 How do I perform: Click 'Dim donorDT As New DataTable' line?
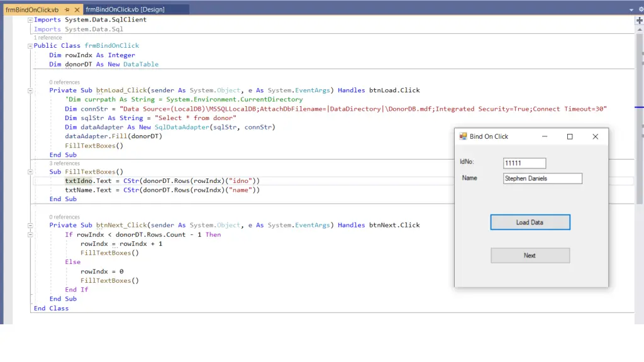pyautogui.click(x=104, y=64)
